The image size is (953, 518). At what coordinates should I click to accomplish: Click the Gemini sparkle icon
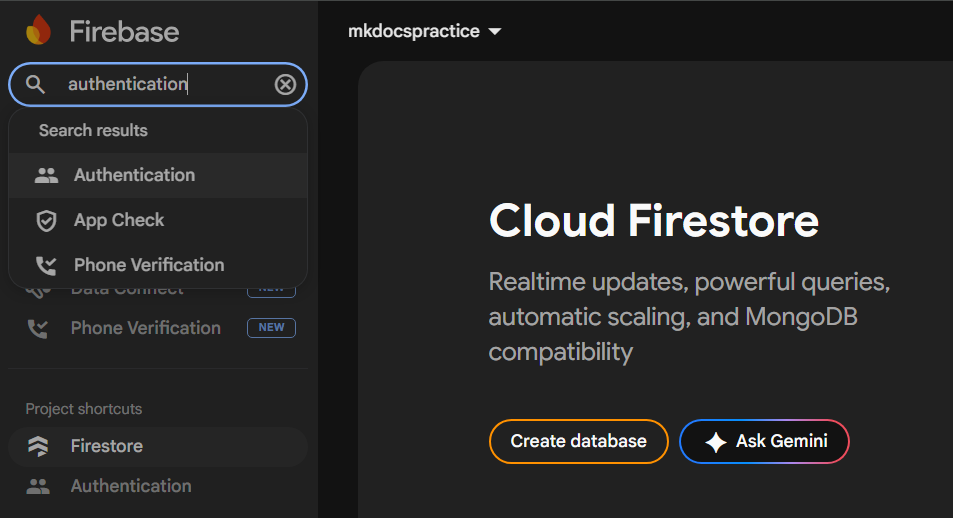[x=715, y=442]
